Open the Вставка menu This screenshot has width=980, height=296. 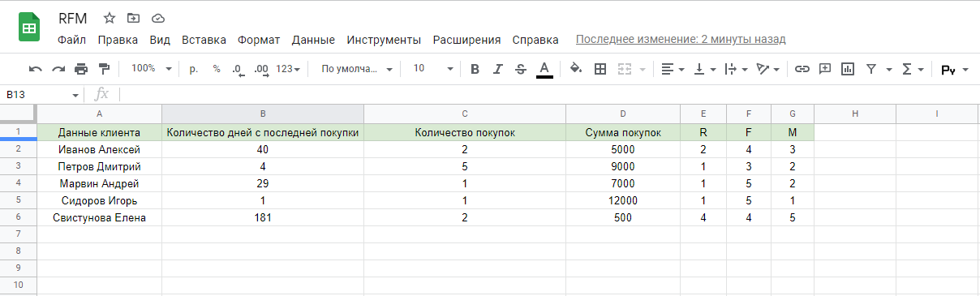coord(204,40)
